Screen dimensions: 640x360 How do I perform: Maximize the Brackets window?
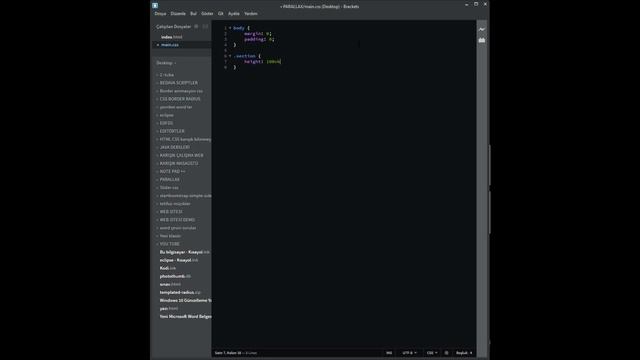coord(476,4)
